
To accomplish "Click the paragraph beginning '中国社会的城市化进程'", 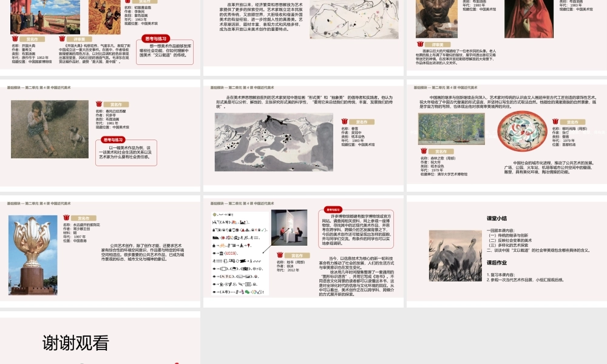I will tap(548, 167).
